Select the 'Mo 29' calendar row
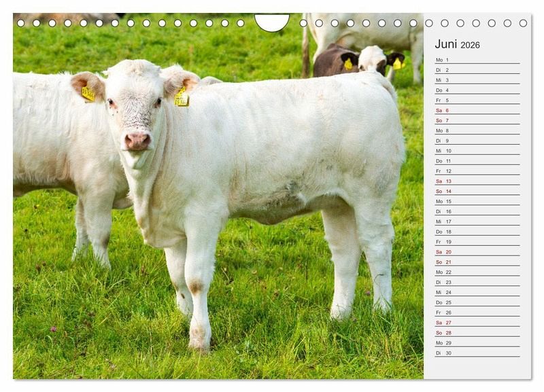This screenshot has height=392, width=544. [477, 343]
